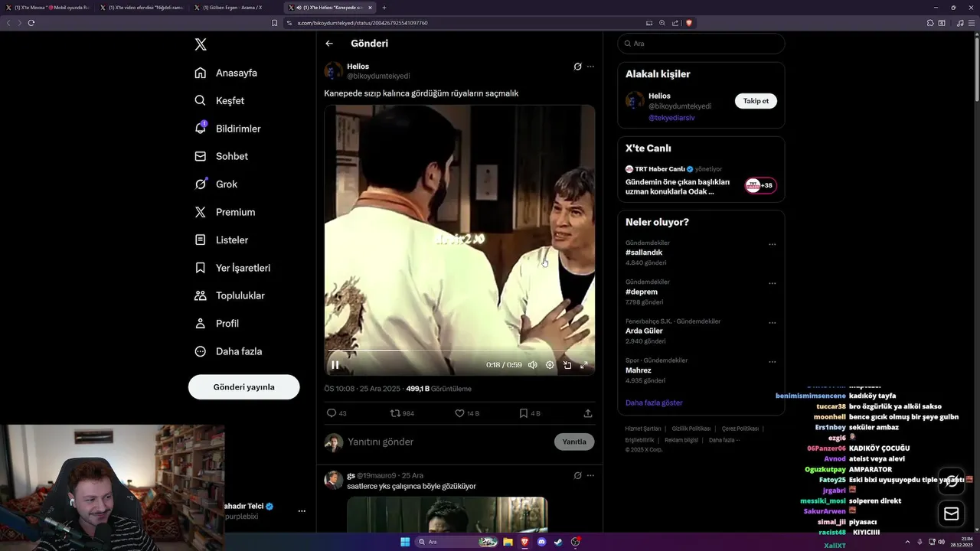Viewport: 980px width, 551px height.
Task: Open Listeler from the sidebar
Action: [221, 240]
